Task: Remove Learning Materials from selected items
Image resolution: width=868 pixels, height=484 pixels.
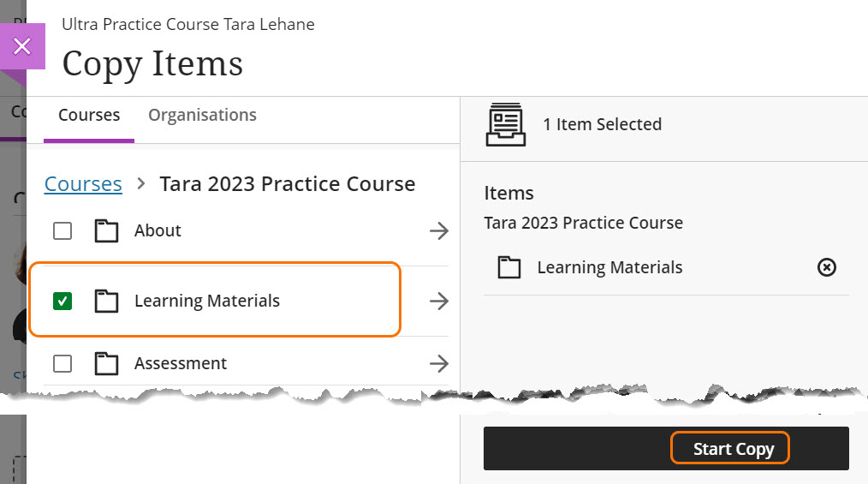Action: [826, 268]
